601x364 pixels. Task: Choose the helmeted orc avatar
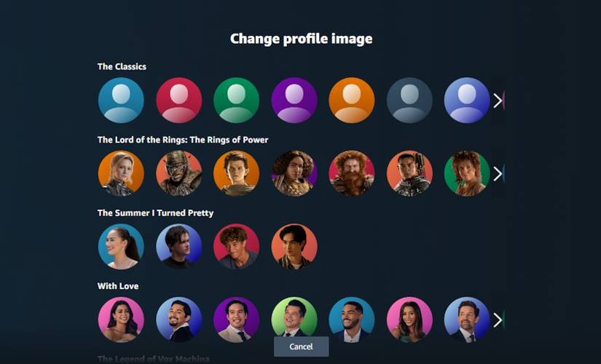point(179,173)
